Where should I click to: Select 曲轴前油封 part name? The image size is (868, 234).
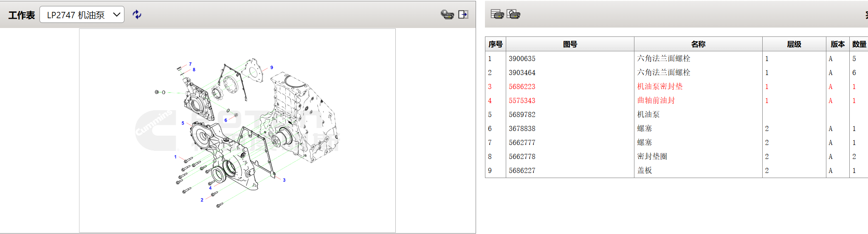(x=656, y=100)
